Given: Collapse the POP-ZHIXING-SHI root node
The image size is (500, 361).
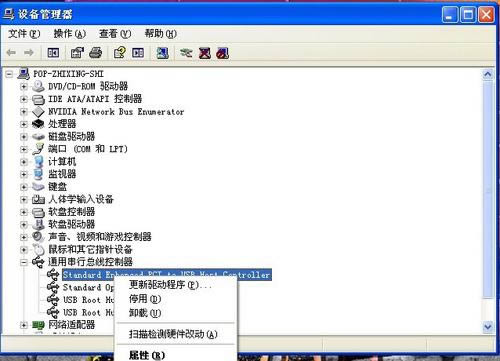Looking at the screenshot, I should (x=9, y=74).
